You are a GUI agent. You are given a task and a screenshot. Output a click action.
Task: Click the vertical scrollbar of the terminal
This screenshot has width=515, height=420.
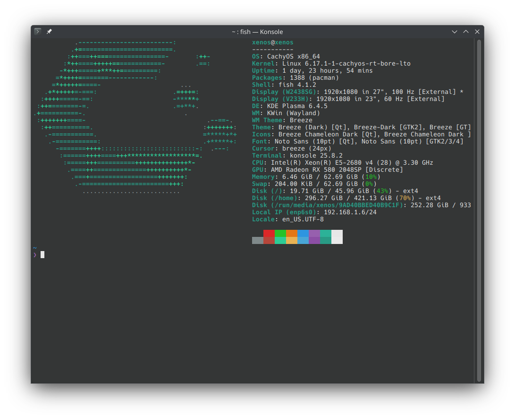click(479, 210)
